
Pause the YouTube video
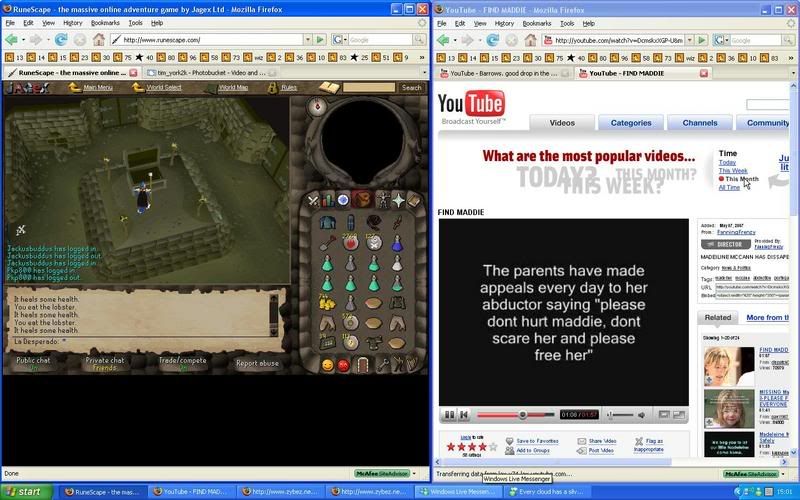[449, 415]
